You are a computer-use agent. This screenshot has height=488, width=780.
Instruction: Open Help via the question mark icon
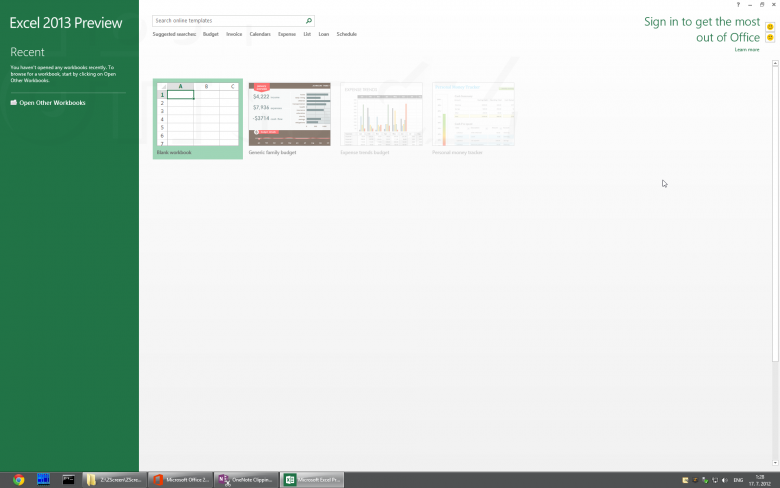[738, 4]
